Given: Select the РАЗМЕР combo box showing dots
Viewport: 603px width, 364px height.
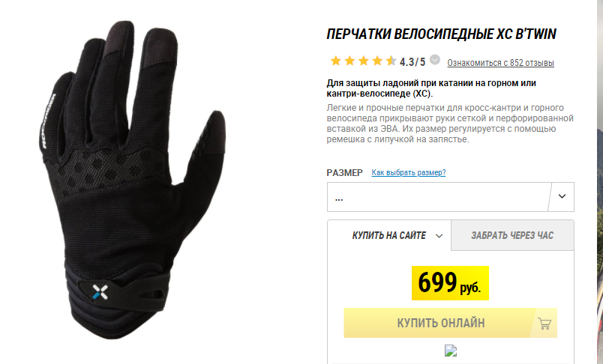Looking at the screenshot, I should coord(450,197).
